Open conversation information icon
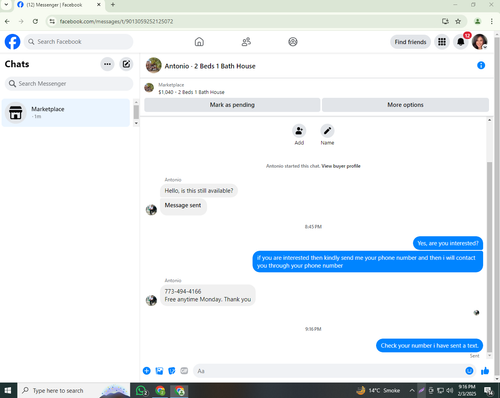 tap(481, 65)
